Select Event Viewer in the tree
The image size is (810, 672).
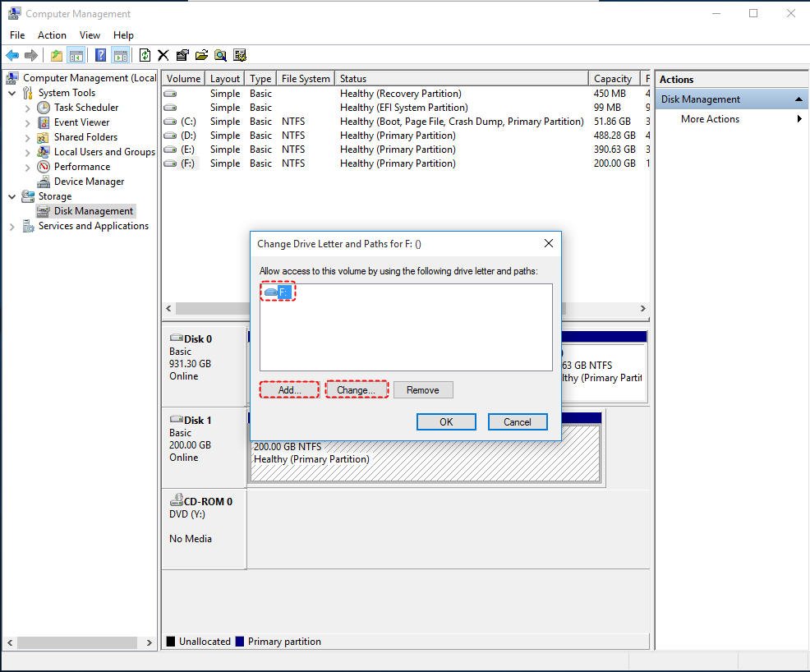point(81,122)
